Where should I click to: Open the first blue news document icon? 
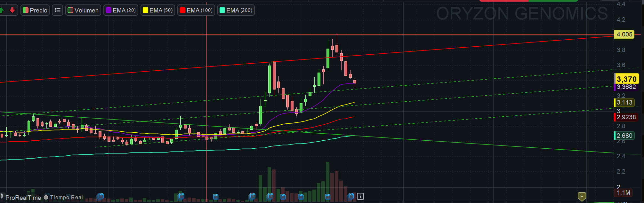tap(101, 196)
